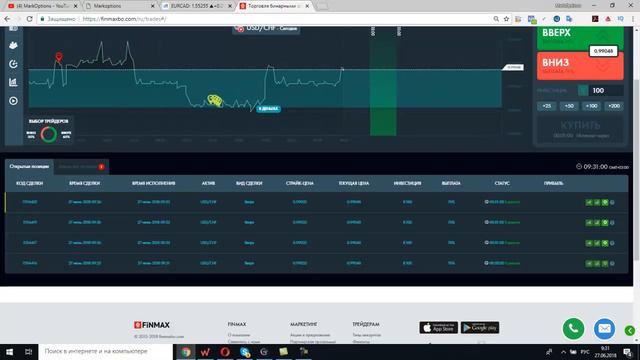Click the FINMAX logo in the footer
640x360 pixels.
tap(152, 325)
